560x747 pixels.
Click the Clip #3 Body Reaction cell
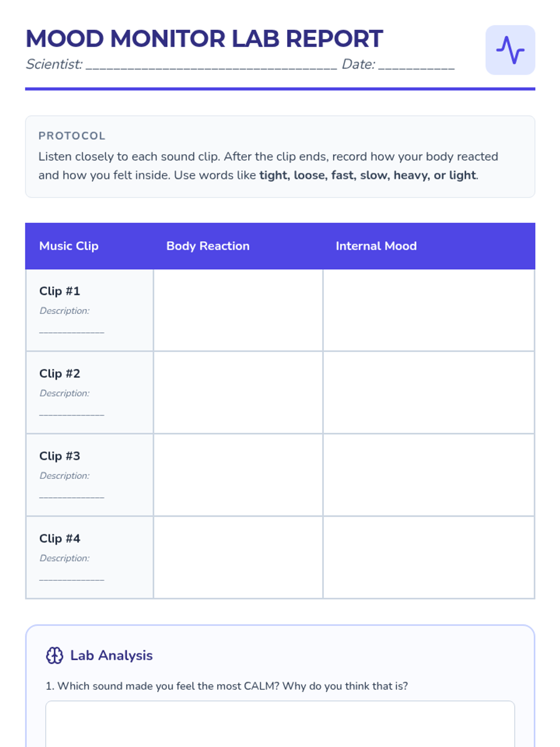[238, 475]
